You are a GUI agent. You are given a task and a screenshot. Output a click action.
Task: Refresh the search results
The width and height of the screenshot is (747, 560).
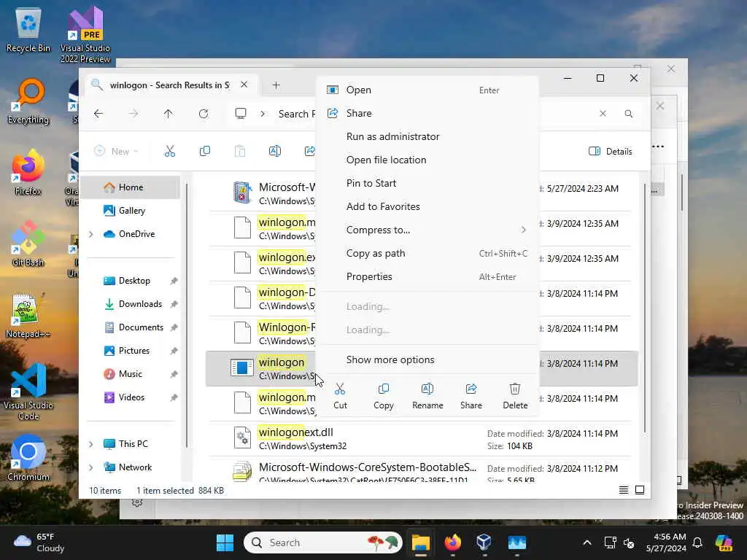[204, 114]
